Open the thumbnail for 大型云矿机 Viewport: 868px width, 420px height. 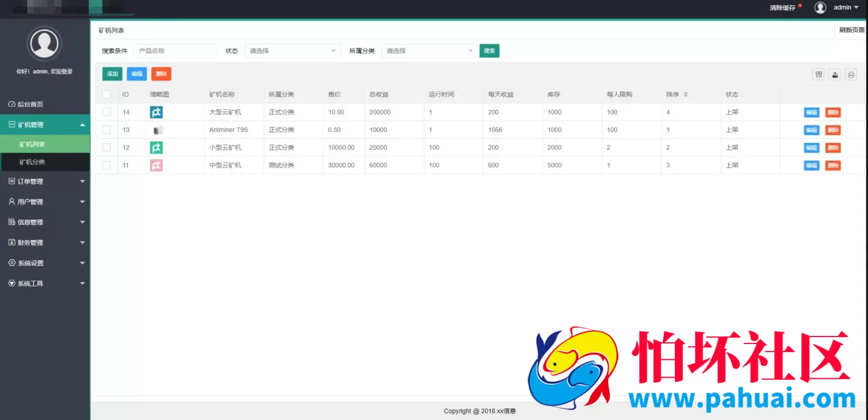click(156, 112)
